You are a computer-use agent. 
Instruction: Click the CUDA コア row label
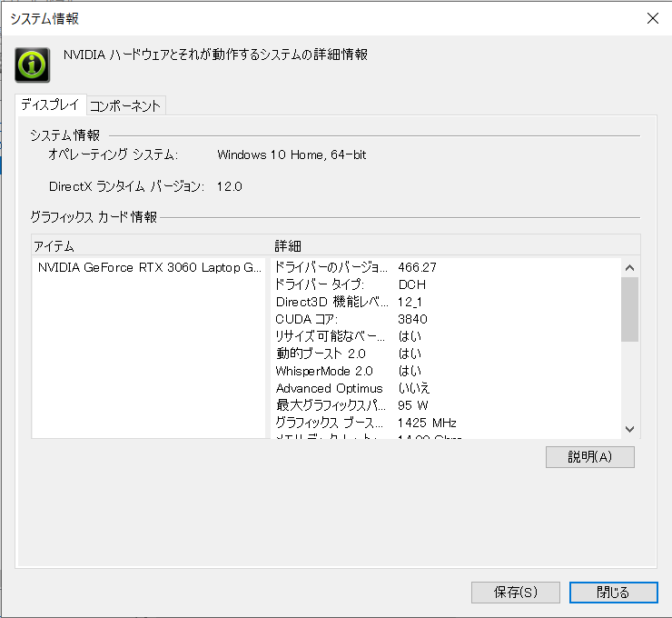(306, 319)
